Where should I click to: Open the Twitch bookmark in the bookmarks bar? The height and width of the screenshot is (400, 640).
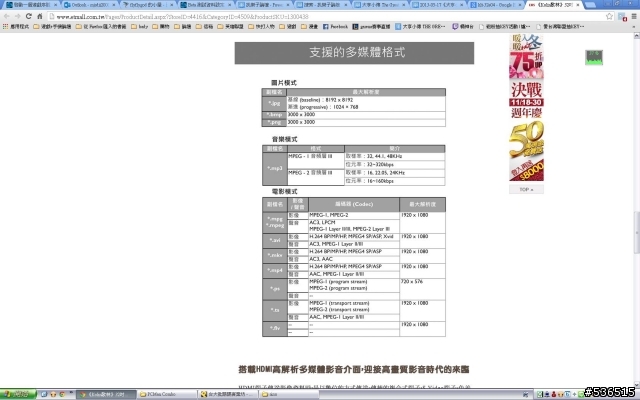[x=462, y=27]
